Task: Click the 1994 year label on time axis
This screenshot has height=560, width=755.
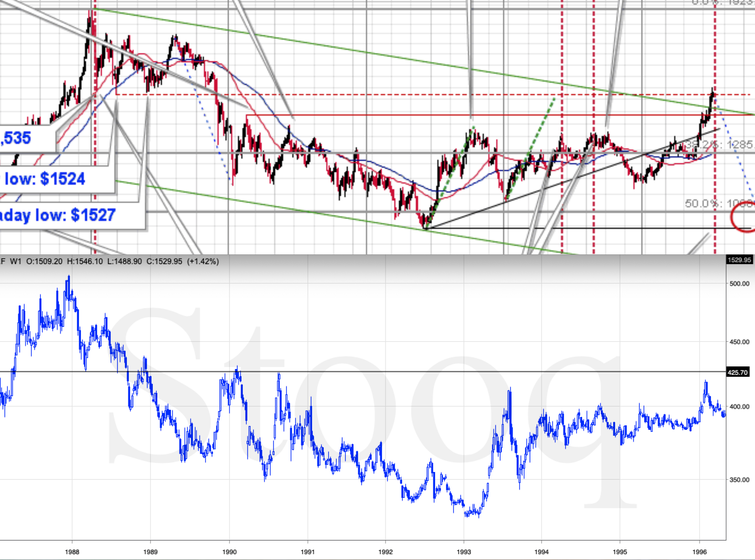Action: pos(541,552)
